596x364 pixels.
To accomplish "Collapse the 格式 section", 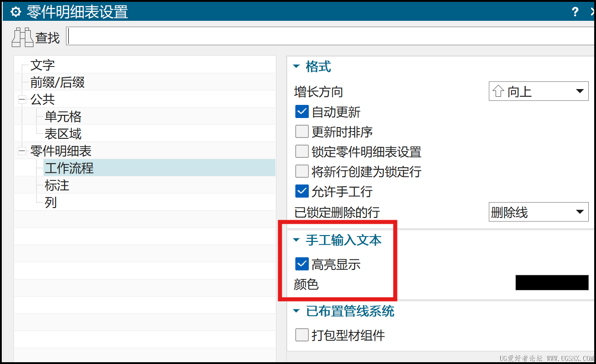I will pos(297,67).
